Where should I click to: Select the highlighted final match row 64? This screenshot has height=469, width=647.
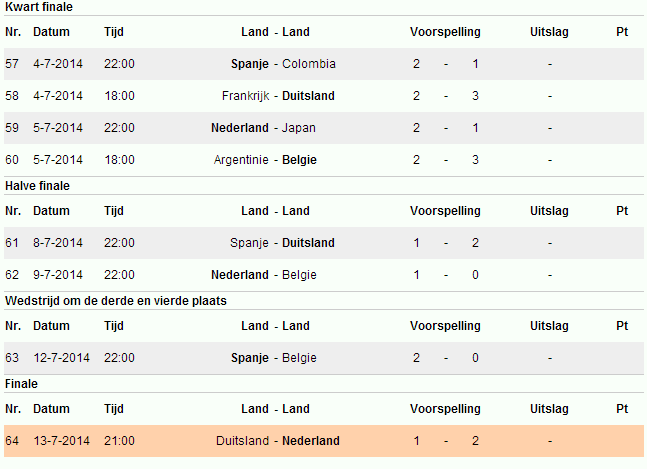[x=324, y=441]
